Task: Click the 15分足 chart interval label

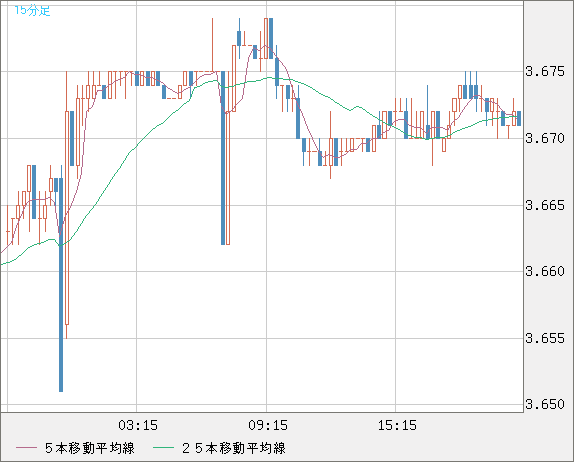Action: [32, 11]
